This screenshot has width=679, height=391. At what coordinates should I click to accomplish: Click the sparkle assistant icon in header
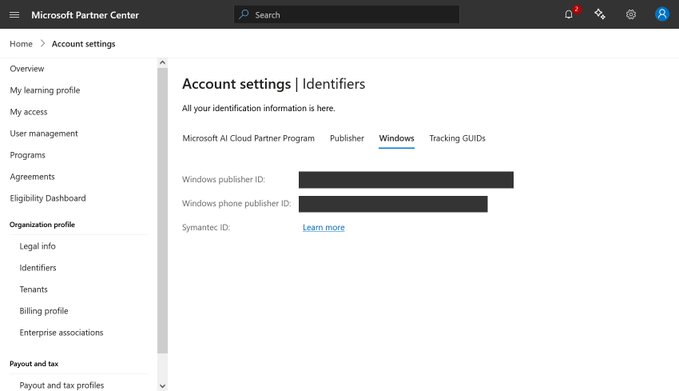tap(600, 14)
